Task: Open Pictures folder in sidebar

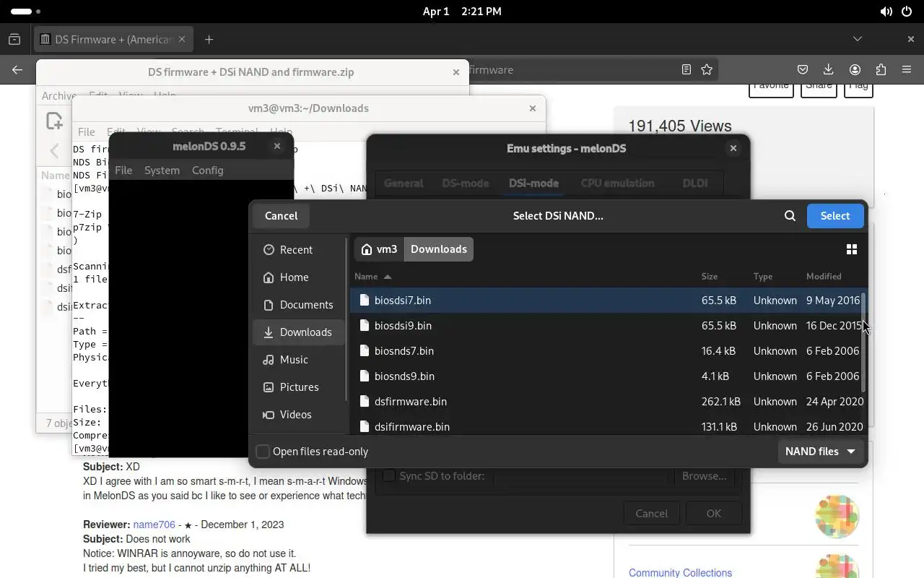Action: (299, 387)
